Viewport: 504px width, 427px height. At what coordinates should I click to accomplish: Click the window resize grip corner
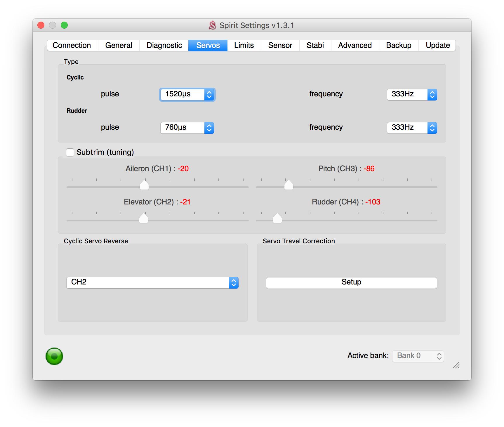(x=456, y=365)
